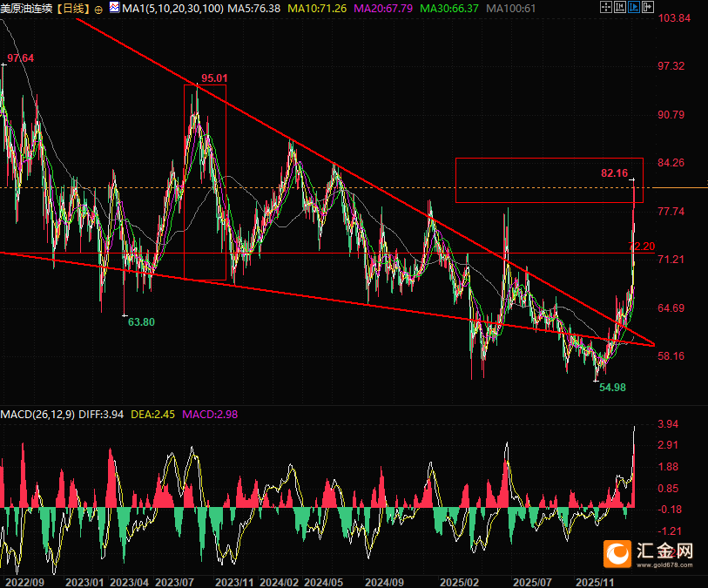This screenshot has width=708, height=588.
Task: Click the DIFF:3.94 readout
Action: (x=101, y=414)
